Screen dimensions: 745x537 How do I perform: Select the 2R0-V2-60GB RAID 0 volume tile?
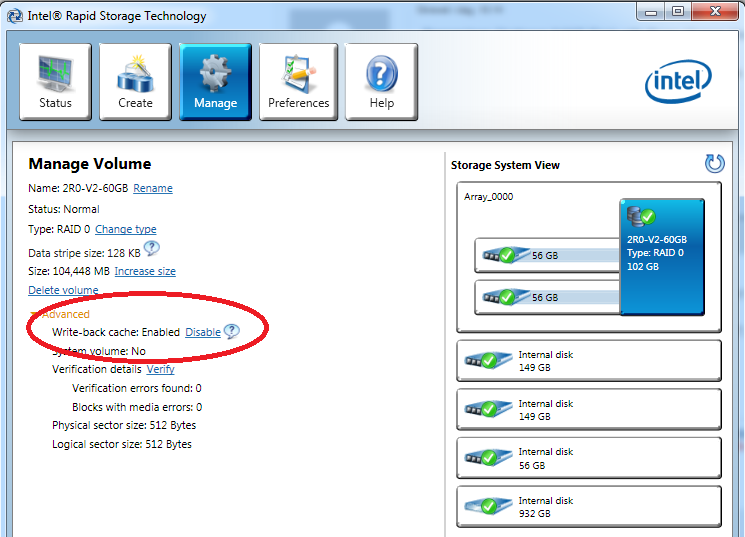pyautogui.click(x=662, y=257)
